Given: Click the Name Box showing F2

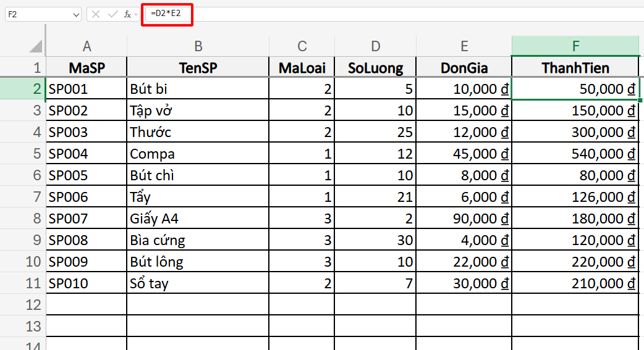Looking at the screenshot, I should point(37,14).
